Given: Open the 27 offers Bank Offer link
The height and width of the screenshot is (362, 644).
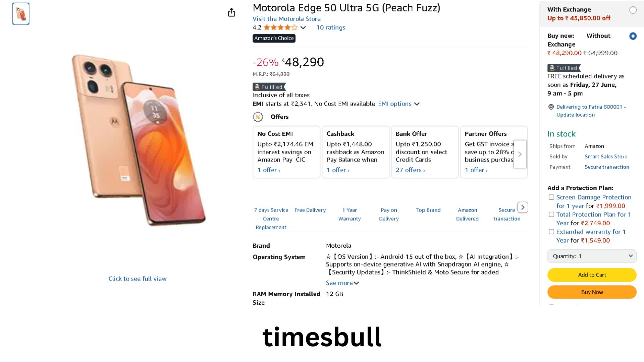Looking at the screenshot, I should pyautogui.click(x=410, y=170).
